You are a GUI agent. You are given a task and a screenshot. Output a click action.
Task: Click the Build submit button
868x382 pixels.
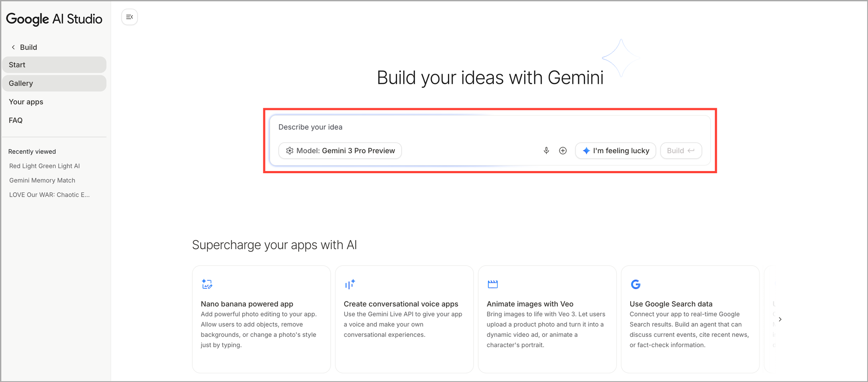pos(681,151)
